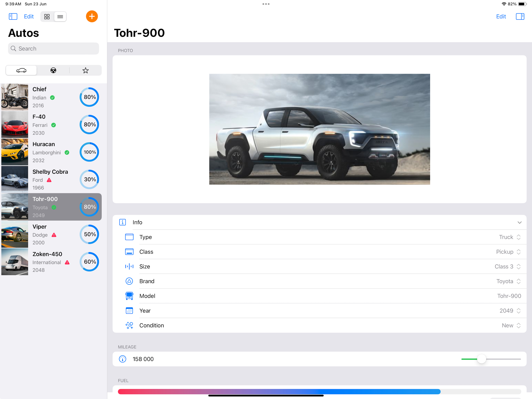This screenshot has width=532, height=399.
Task: Click the Info section icon
Action: tap(122, 222)
